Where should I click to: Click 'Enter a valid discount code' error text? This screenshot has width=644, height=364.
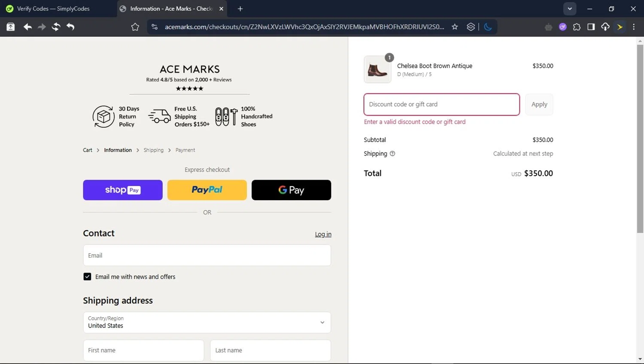tap(415, 122)
